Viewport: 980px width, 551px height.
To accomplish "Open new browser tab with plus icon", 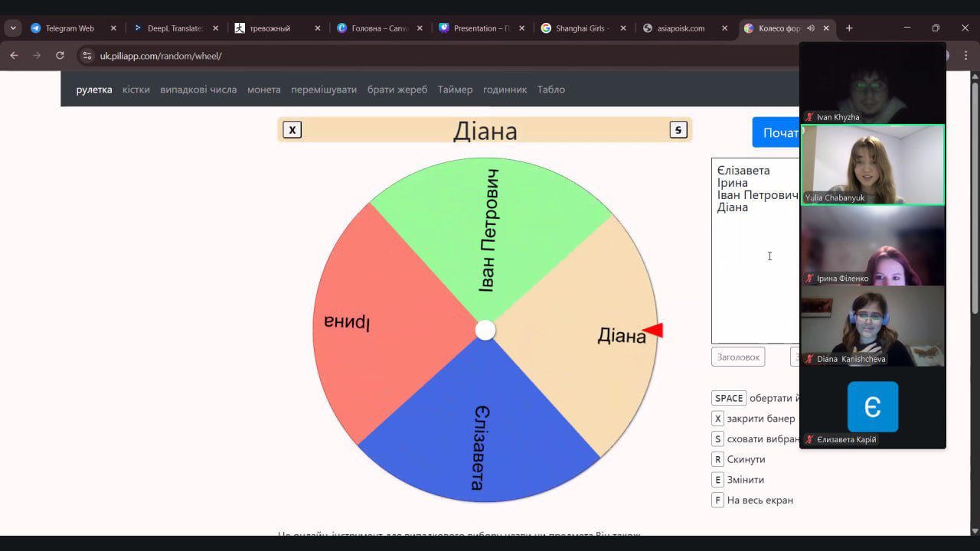I will coord(849,28).
